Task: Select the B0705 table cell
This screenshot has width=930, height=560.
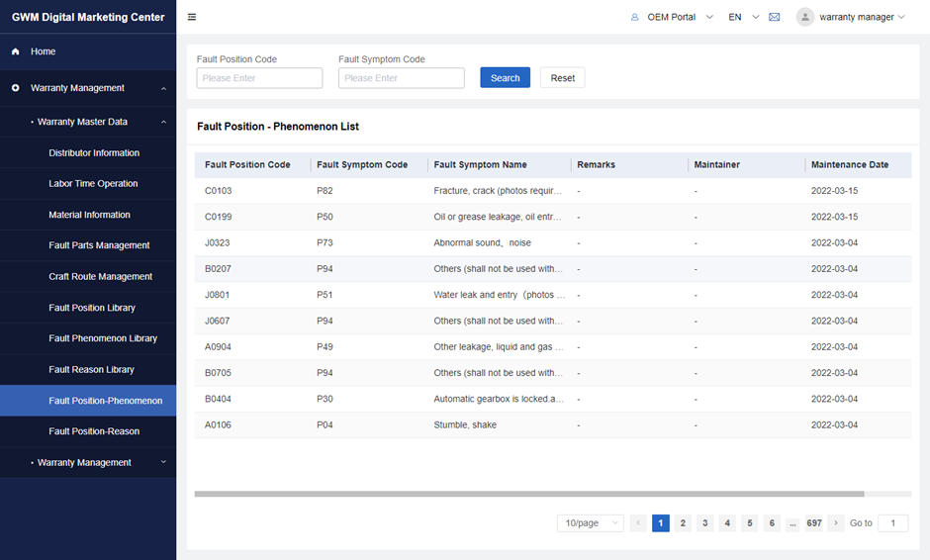Action: (x=218, y=373)
